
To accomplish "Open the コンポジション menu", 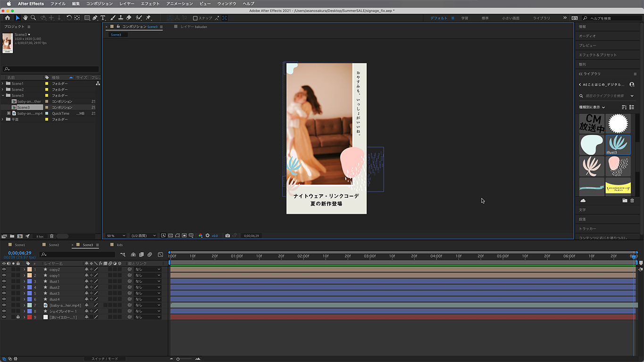I will [100, 4].
